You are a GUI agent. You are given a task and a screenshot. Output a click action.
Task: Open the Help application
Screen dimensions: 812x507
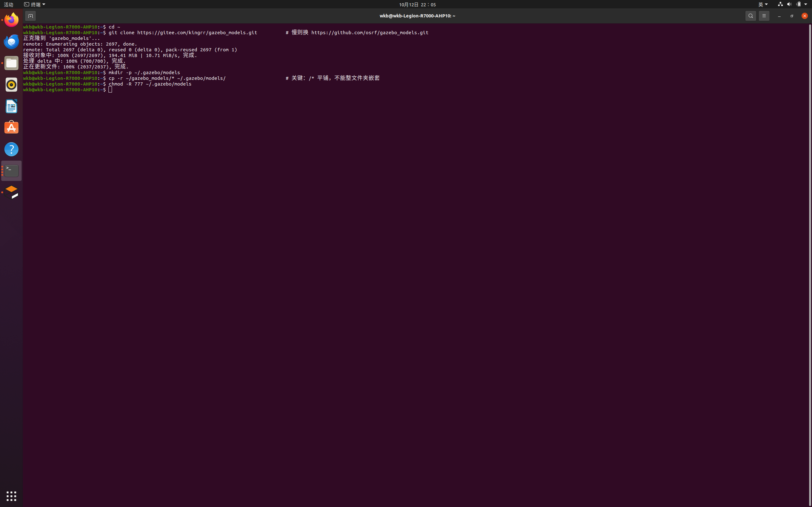[11, 149]
